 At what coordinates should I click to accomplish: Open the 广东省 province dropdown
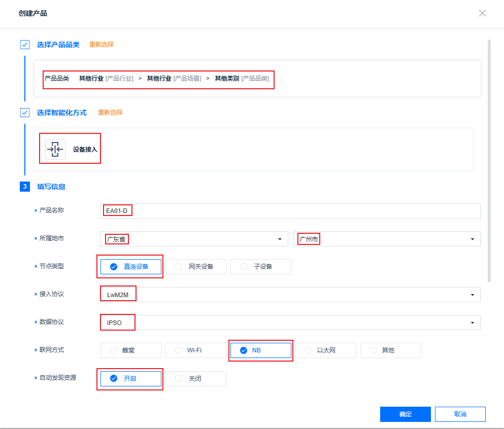[x=195, y=239]
